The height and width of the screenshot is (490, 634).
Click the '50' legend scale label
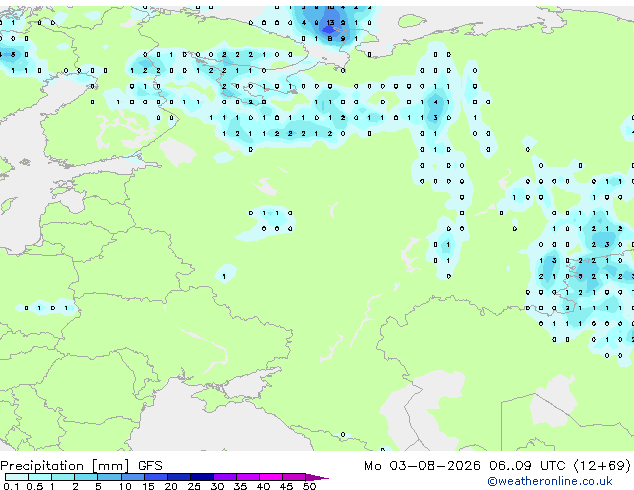click(x=309, y=486)
